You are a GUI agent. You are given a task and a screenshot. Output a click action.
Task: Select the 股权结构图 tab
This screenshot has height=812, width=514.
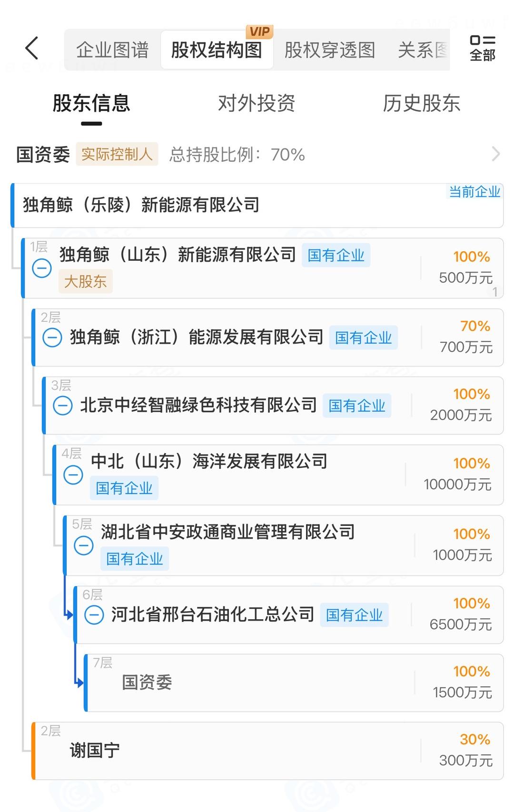coord(217,50)
